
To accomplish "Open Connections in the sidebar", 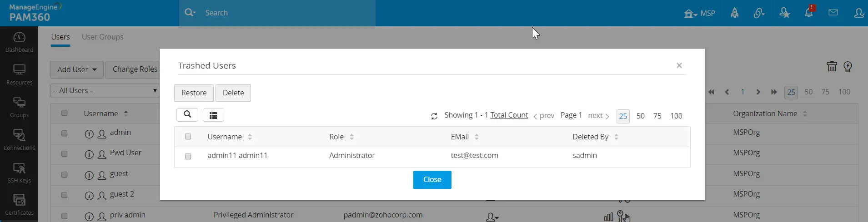I will [19, 140].
